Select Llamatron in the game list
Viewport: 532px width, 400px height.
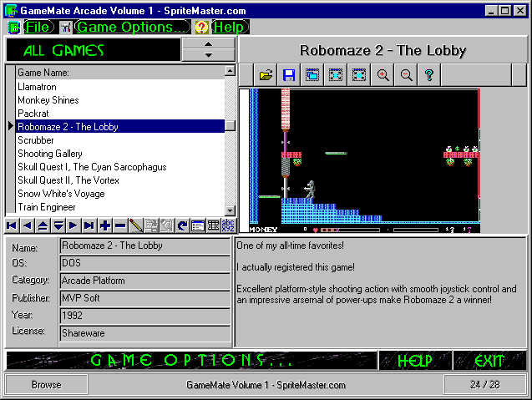coord(120,87)
